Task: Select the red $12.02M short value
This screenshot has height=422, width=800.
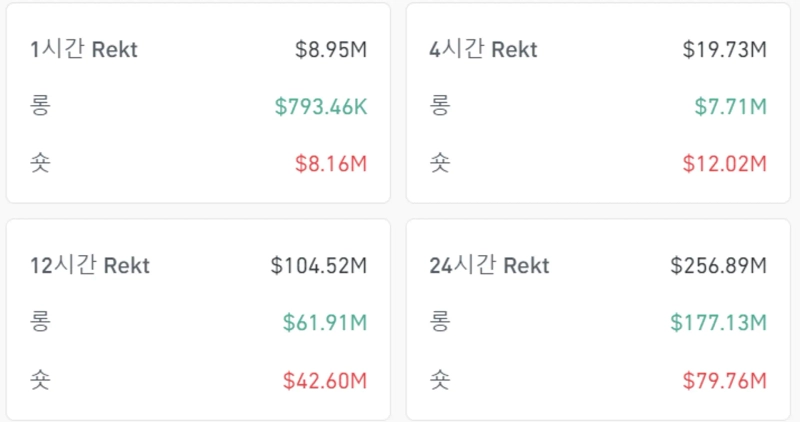Action: pos(724,163)
